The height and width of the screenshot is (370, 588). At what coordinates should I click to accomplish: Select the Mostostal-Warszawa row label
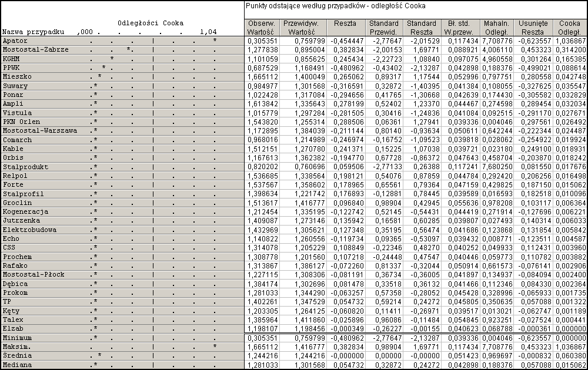click(x=40, y=131)
